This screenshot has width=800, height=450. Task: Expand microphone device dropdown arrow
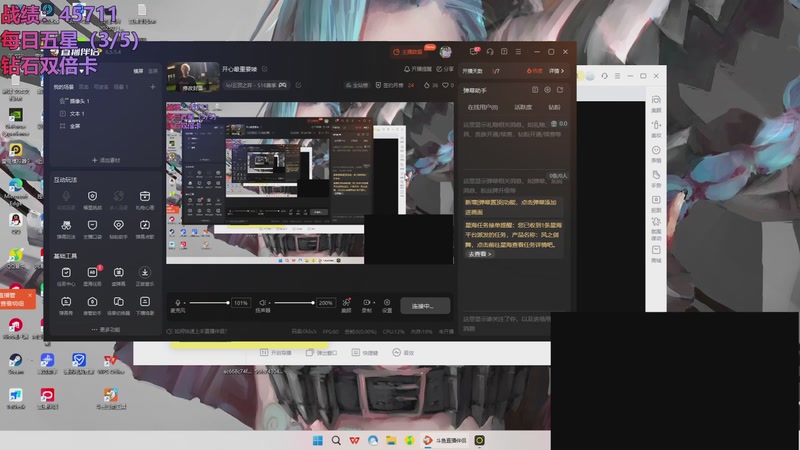pos(185,303)
